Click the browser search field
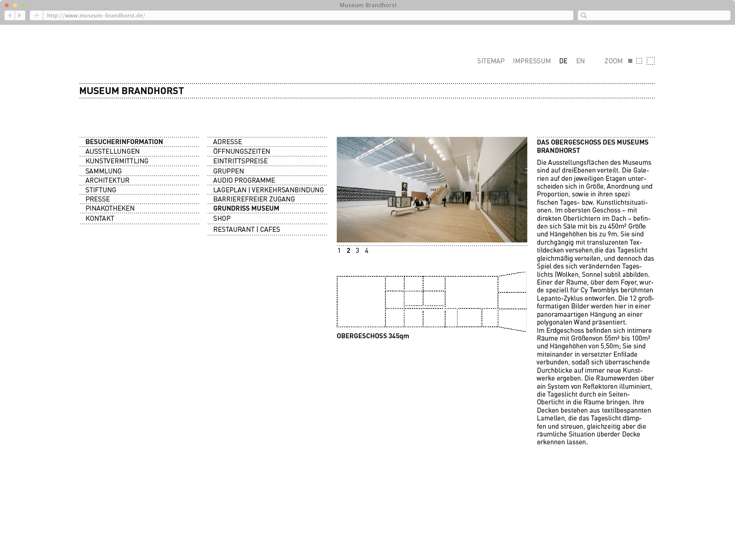 (x=654, y=16)
